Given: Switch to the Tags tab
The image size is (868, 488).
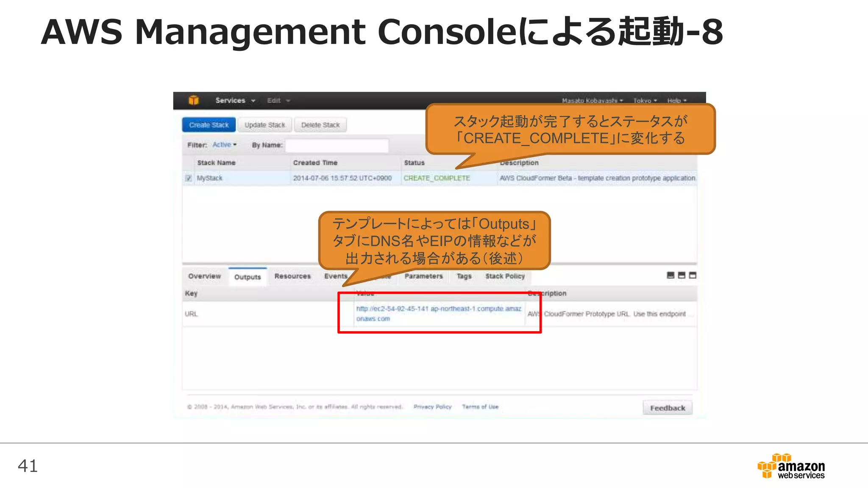Looking at the screenshot, I should tap(464, 276).
